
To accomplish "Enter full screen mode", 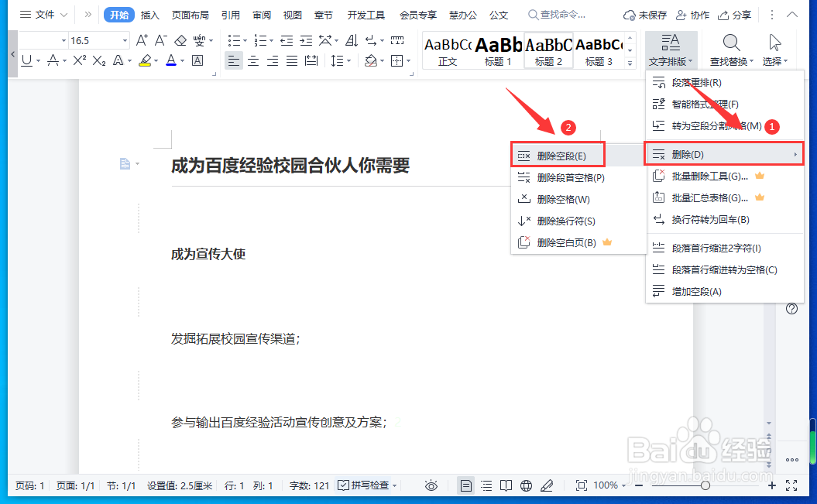I will 791,485.
